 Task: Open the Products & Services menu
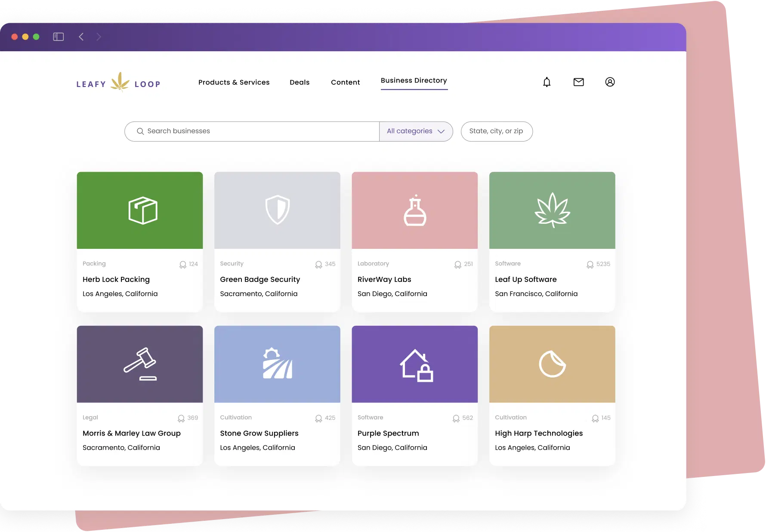point(234,82)
